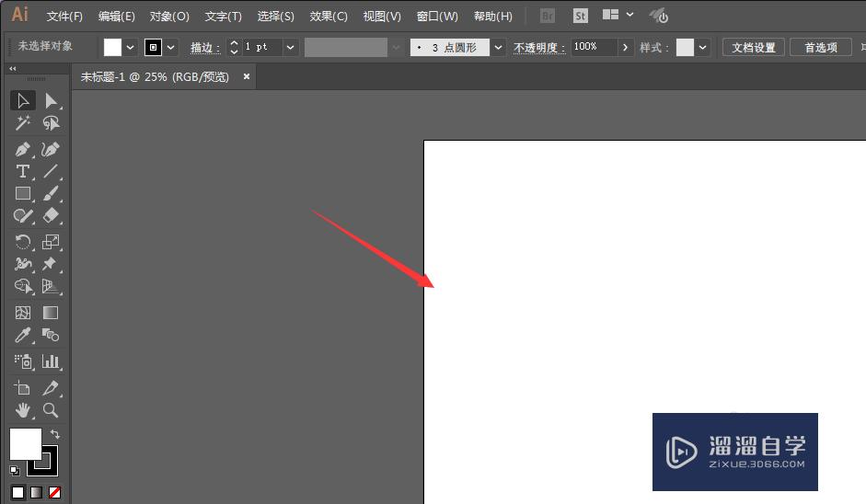Select the Eraser tool
The image size is (866, 504).
point(51,215)
